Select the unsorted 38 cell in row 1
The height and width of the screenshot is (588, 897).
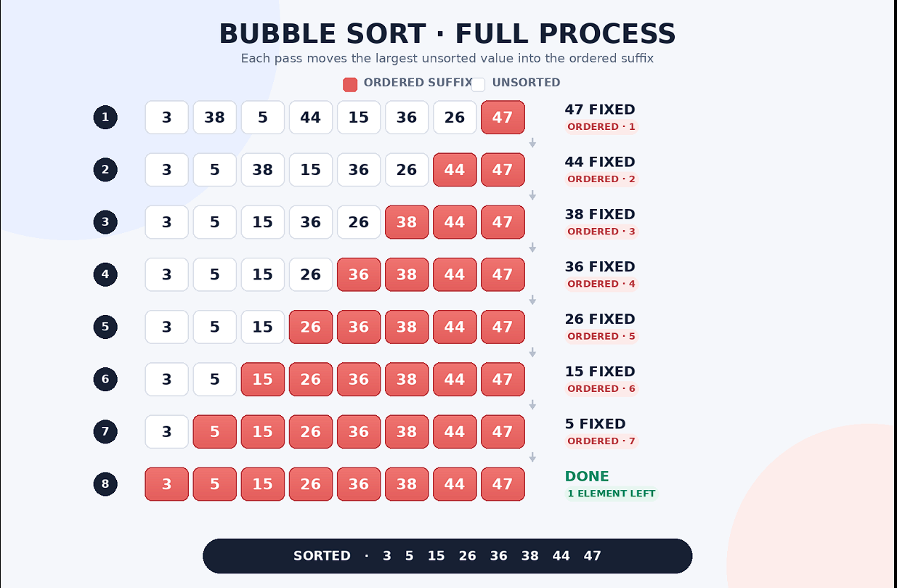215,118
